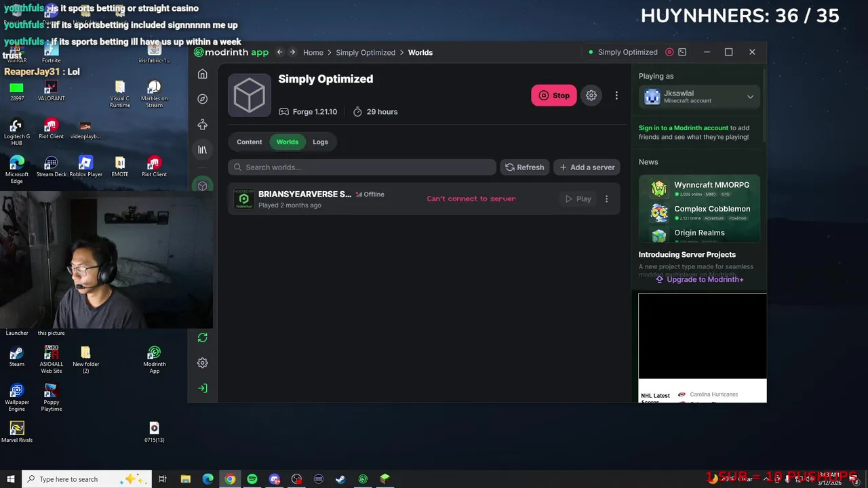Click Task View button in taskbar
Viewport: 868px width, 488px height.
click(x=163, y=479)
